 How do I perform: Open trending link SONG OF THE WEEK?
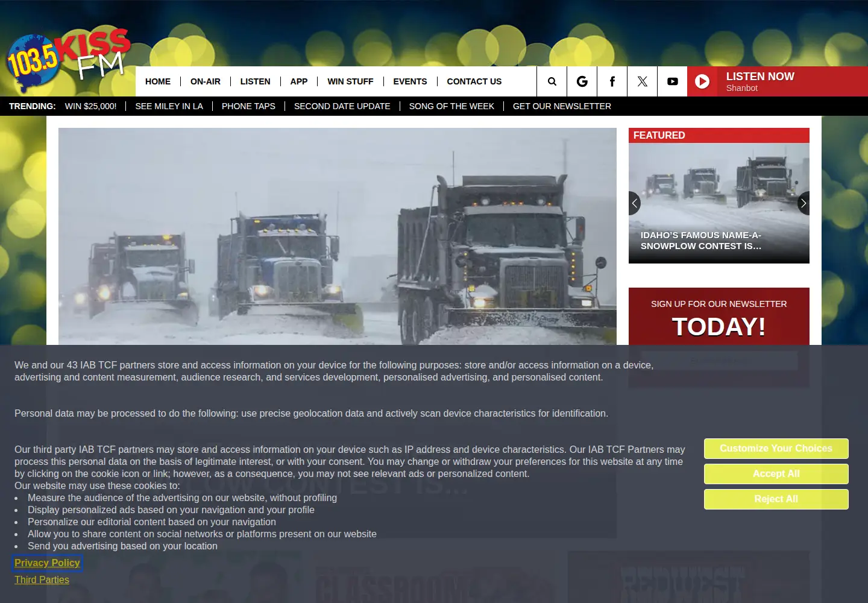451,106
